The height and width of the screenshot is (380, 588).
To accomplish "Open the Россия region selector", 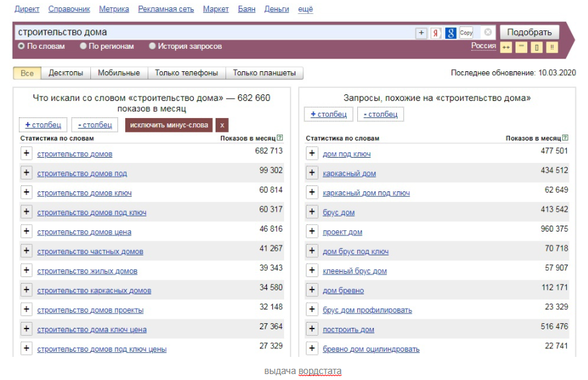I will (483, 46).
